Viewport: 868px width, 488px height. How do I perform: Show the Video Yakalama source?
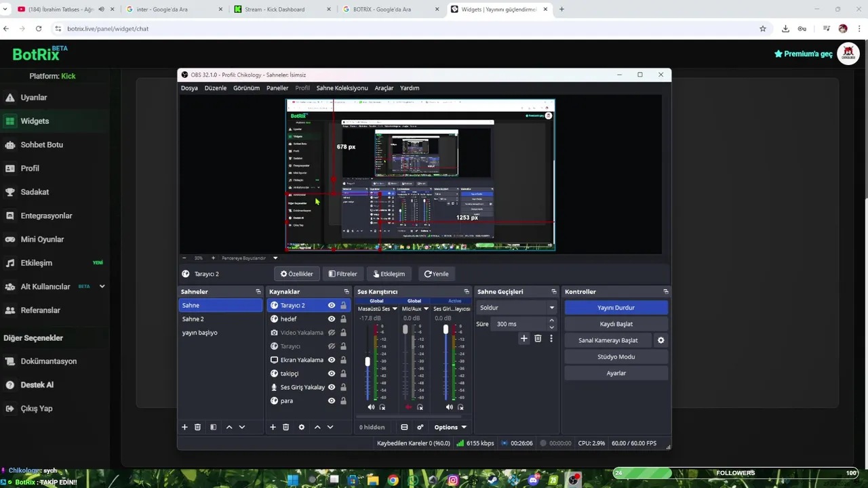(332, 333)
